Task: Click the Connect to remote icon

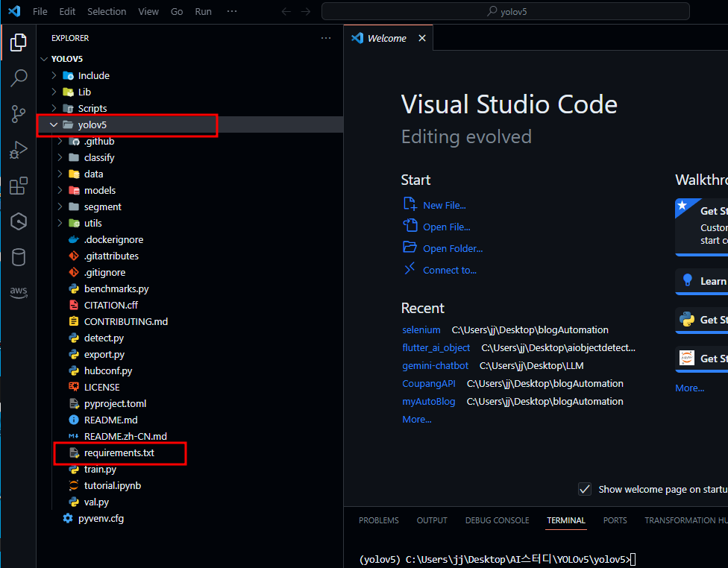Action: (x=409, y=268)
